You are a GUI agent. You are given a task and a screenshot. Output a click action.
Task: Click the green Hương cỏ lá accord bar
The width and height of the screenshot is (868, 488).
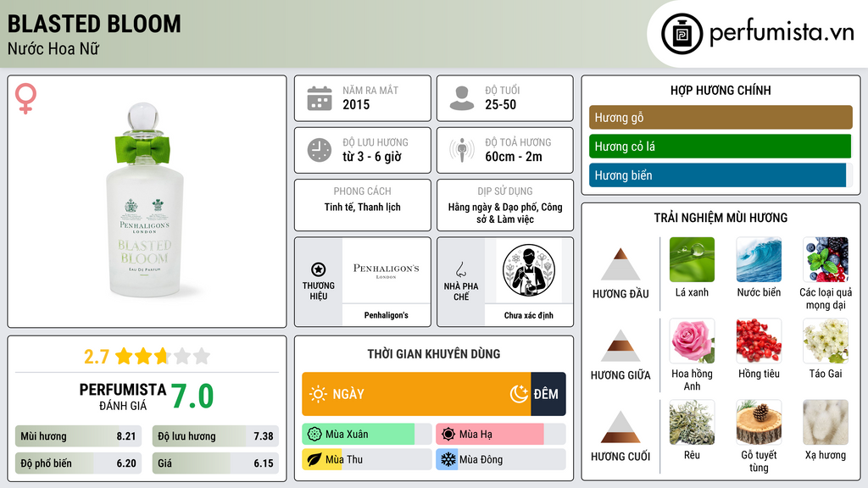tap(720, 146)
